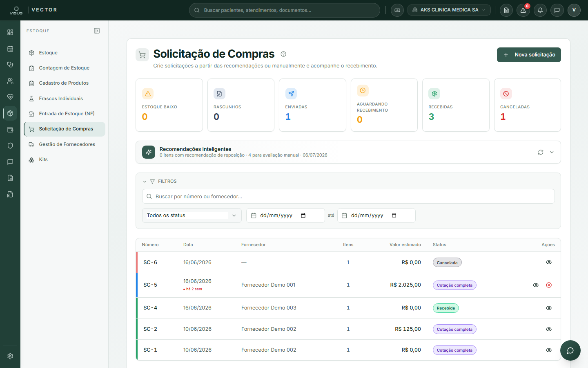Filter by the Canceladas card
The width and height of the screenshot is (588, 368).
coord(528,105)
